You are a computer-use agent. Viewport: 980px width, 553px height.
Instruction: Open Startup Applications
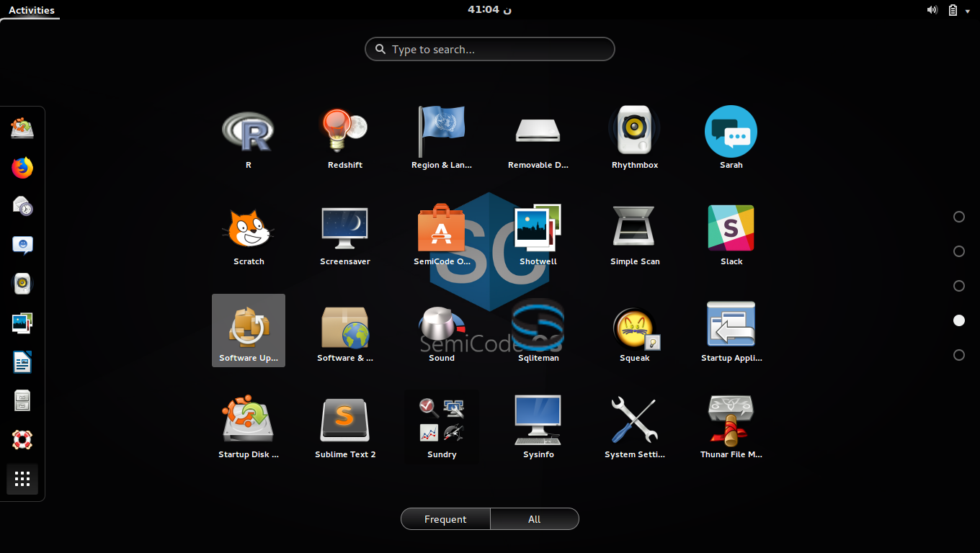click(x=731, y=332)
